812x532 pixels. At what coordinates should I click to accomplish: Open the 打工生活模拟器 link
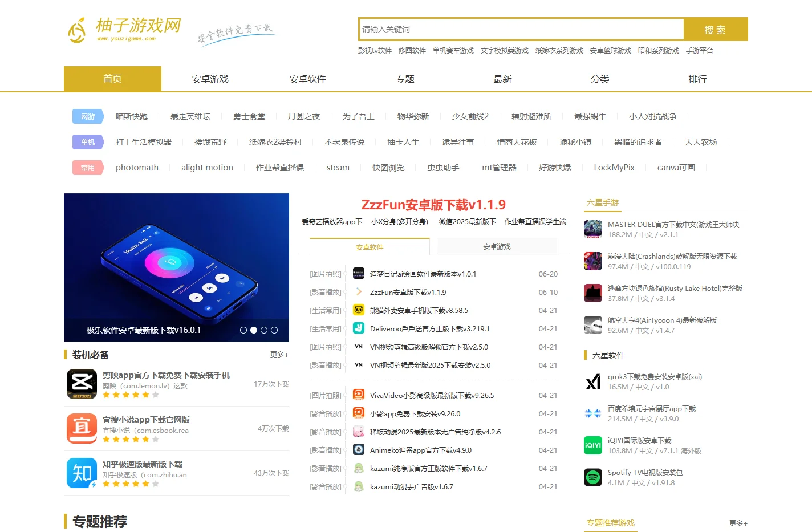click(x=144, y=142)
